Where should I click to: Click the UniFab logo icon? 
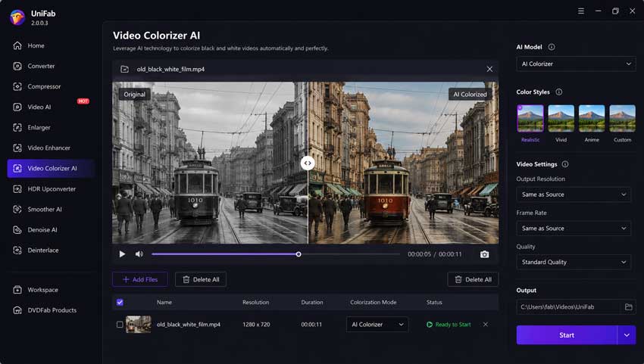[17, 17]
